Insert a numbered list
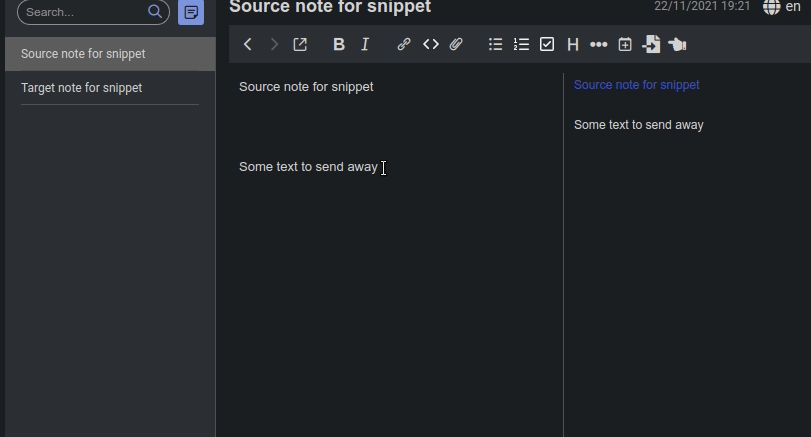Viewport: 811px width, 437px height. coord(521,44)
